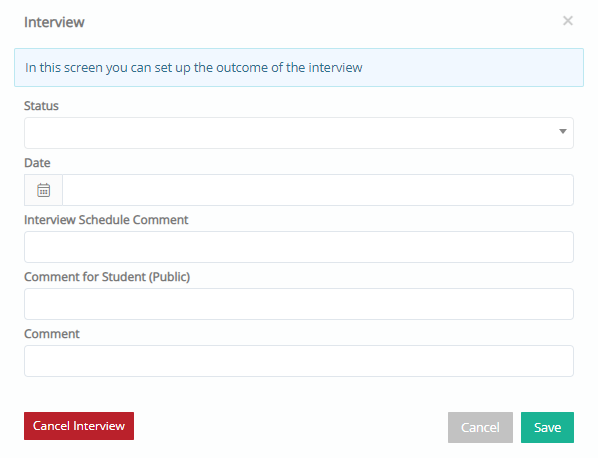Save the interview outcome
598x458 pixels.
point(547,427)
